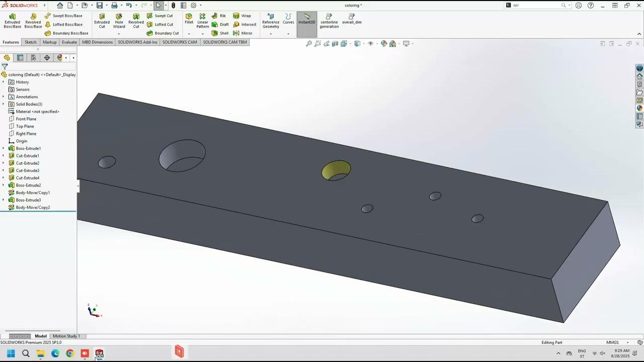Activate the Extruded Cut tool

pyautogui.click(x=102, y=21)
